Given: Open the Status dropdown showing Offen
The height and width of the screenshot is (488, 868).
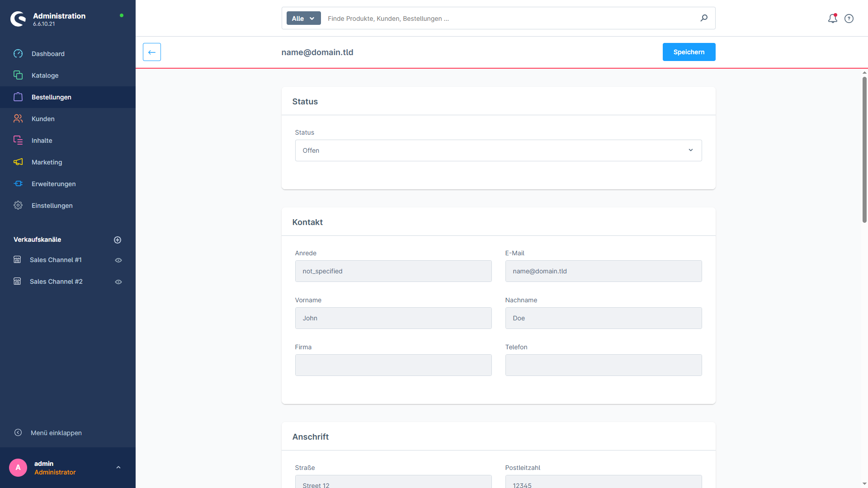Looking at the screenshot, I should point(498,150).
